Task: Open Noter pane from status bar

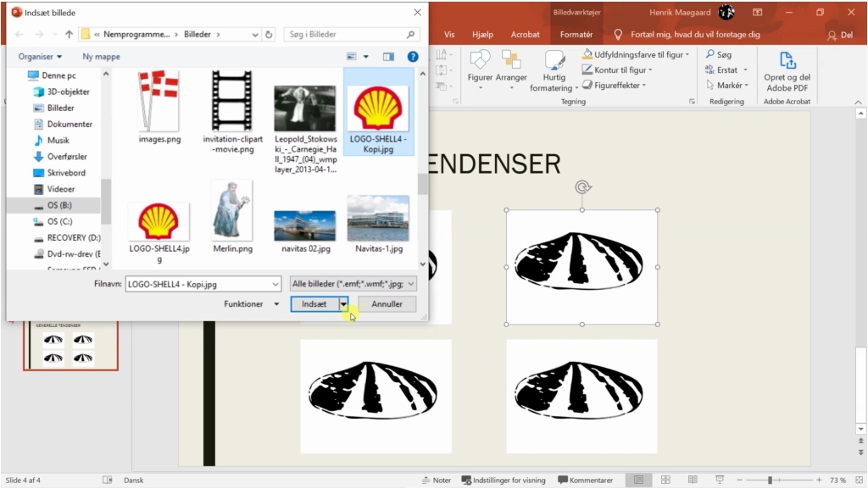Action: coord(437,481)
